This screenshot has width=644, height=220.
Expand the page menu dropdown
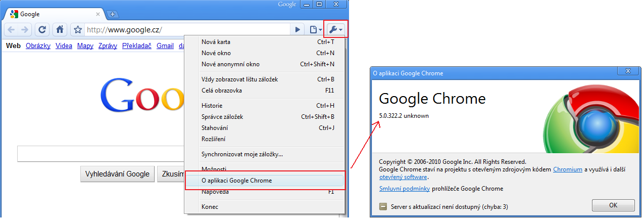[315, 29]
